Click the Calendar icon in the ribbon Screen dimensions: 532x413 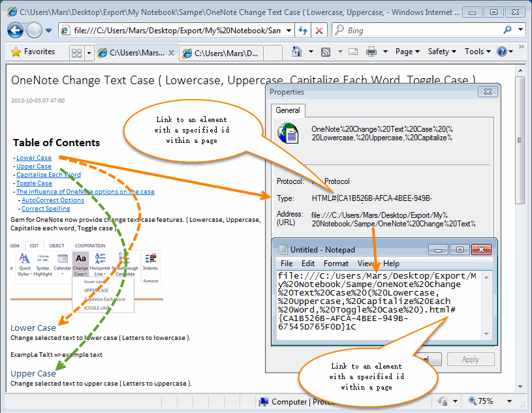pos(61,258)
